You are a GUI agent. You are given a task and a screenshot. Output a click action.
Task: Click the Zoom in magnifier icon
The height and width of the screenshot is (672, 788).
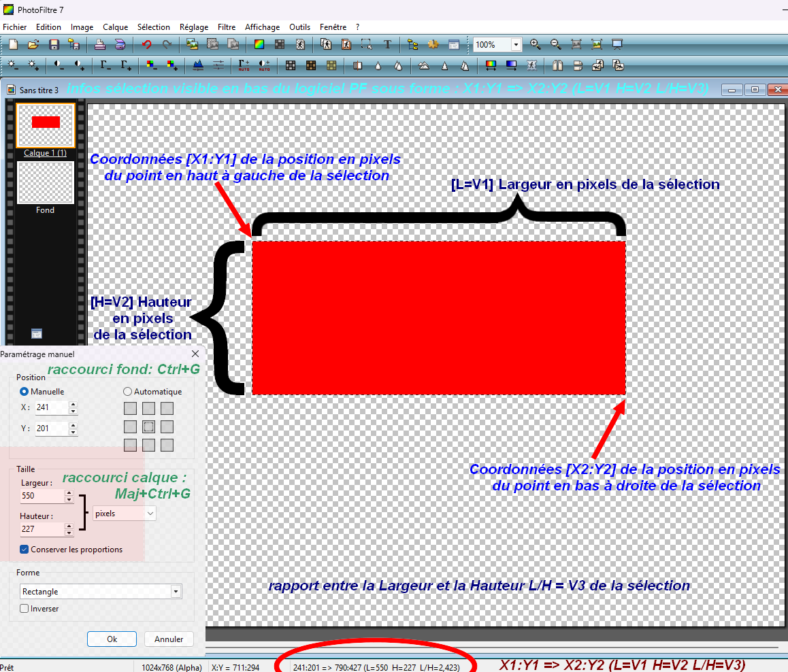(536, 45)
